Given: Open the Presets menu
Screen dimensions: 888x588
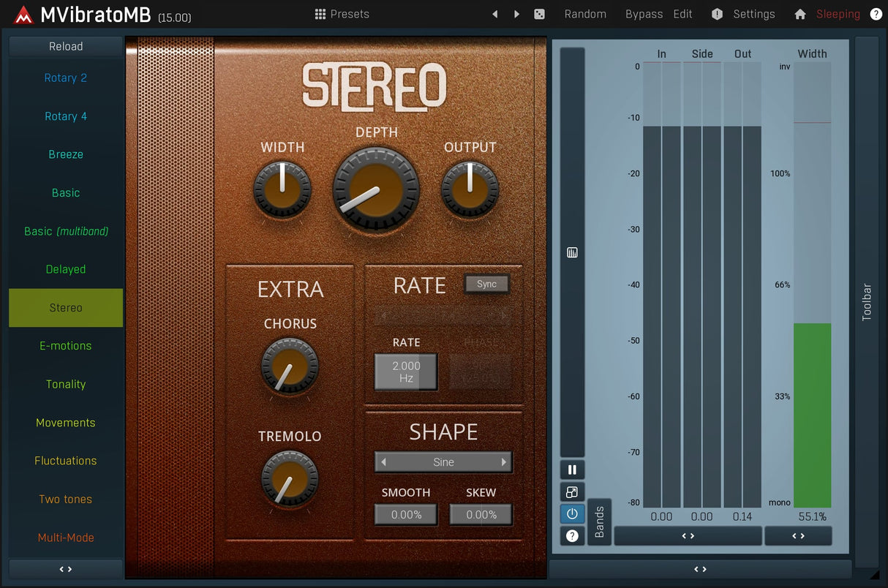Looking at the screenshot, I should click(x=342, y=14).
